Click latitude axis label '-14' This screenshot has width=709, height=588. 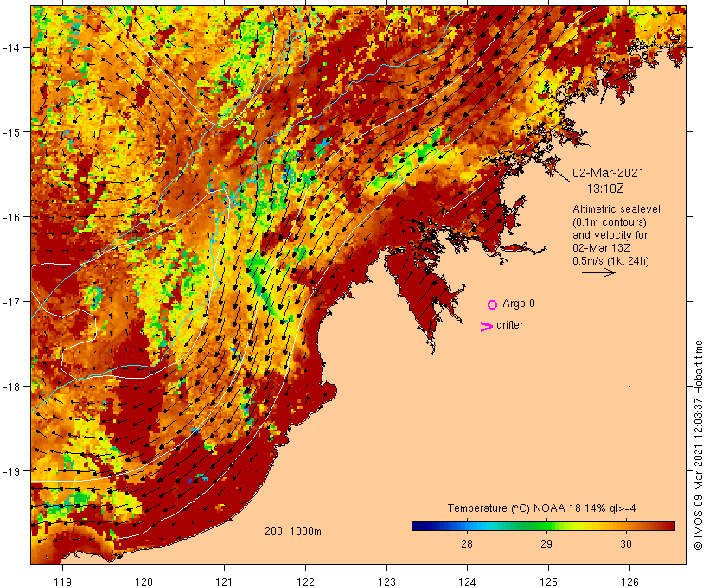11,48
